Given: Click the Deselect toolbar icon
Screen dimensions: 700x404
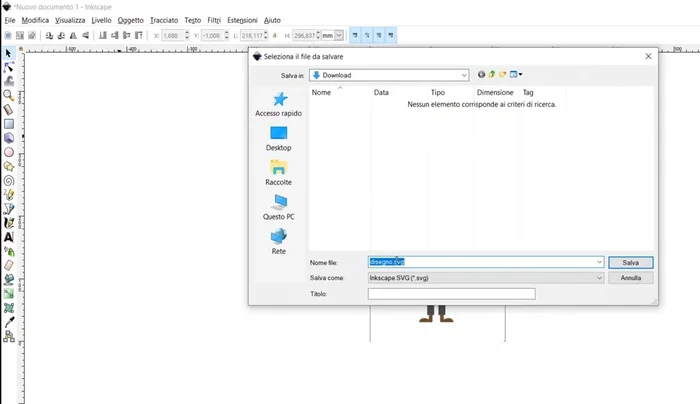Looking at the screenshot, I should 32,35.
